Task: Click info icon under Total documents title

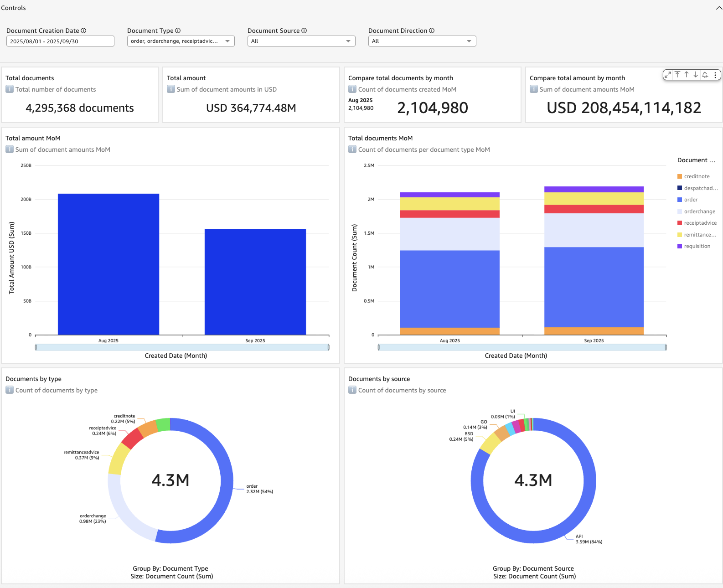Action: pos(10,89)
